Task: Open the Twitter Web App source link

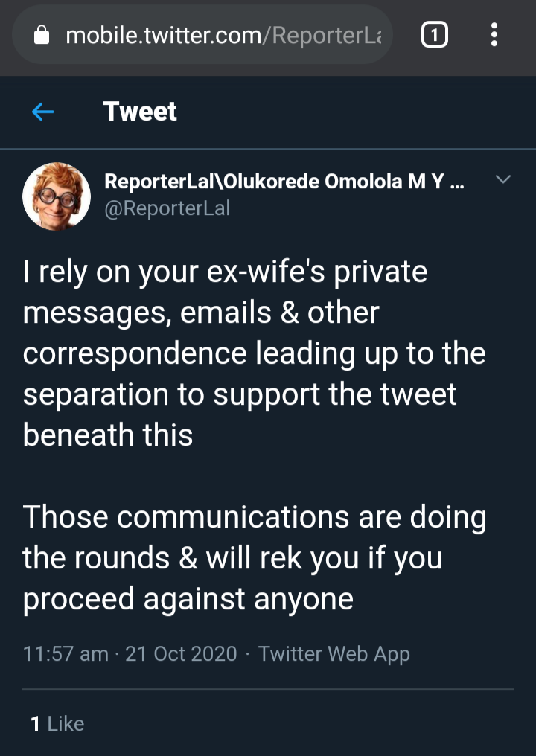Action: (x=334, y=654)
